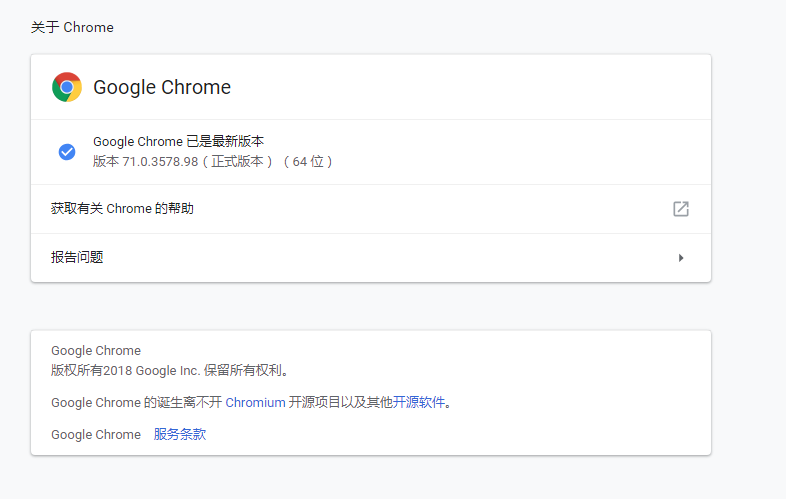Select the 报告问题 row label

coord(77,258)
